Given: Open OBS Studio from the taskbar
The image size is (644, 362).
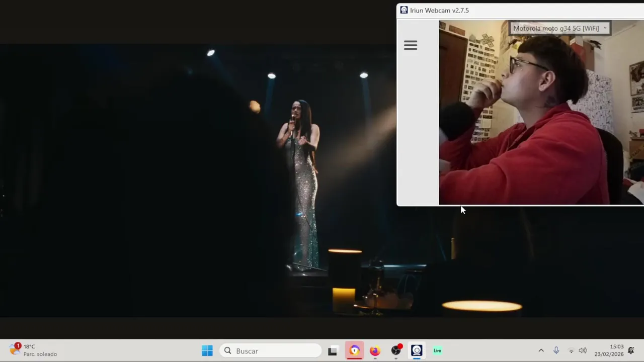Looking at the screenshot, I should tap(396, 351).
